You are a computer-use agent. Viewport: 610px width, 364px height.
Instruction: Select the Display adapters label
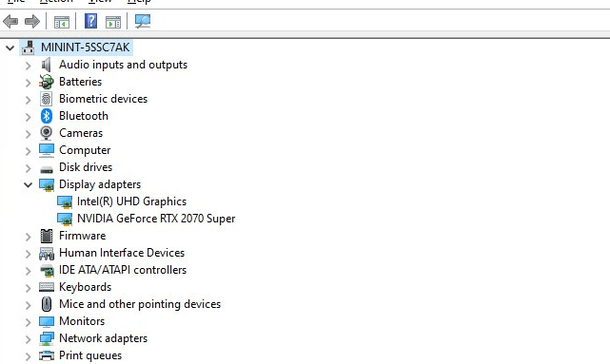pyautogui.click(x=100, y=184)
